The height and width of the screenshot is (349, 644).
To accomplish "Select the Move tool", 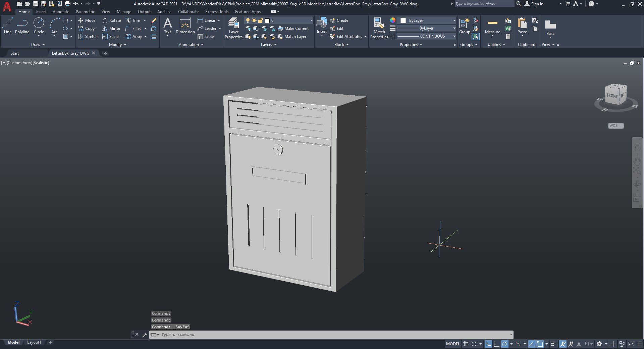I will click(x=87, y=20).
